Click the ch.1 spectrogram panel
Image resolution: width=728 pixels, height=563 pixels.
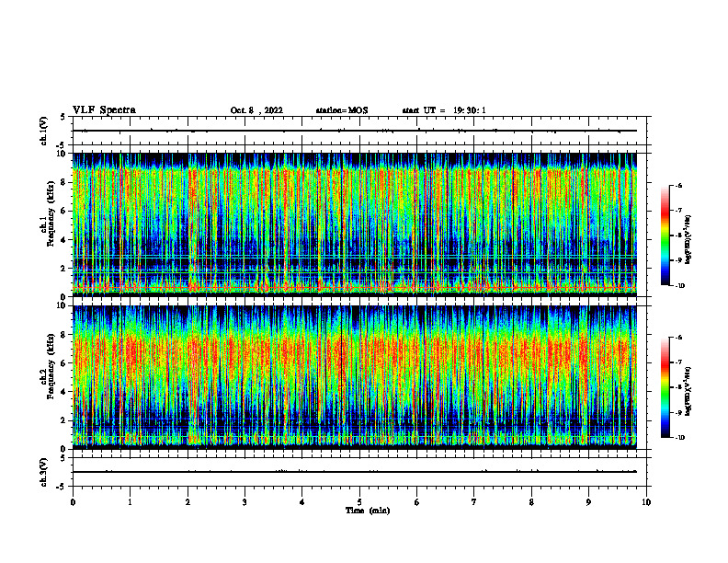355,224
